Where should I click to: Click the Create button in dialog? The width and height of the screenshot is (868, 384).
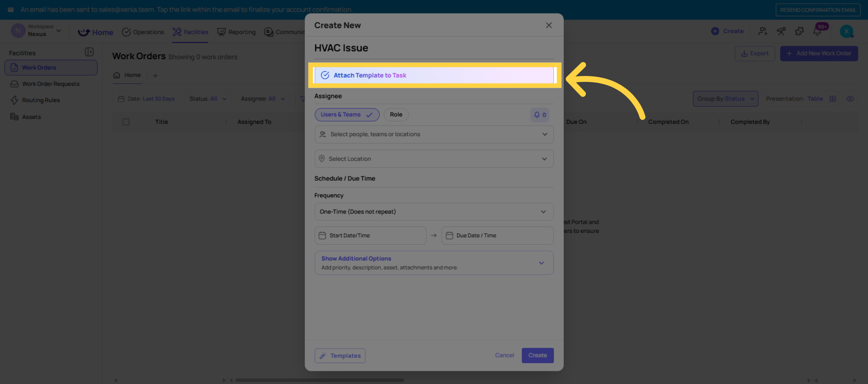tap(538, 356)
